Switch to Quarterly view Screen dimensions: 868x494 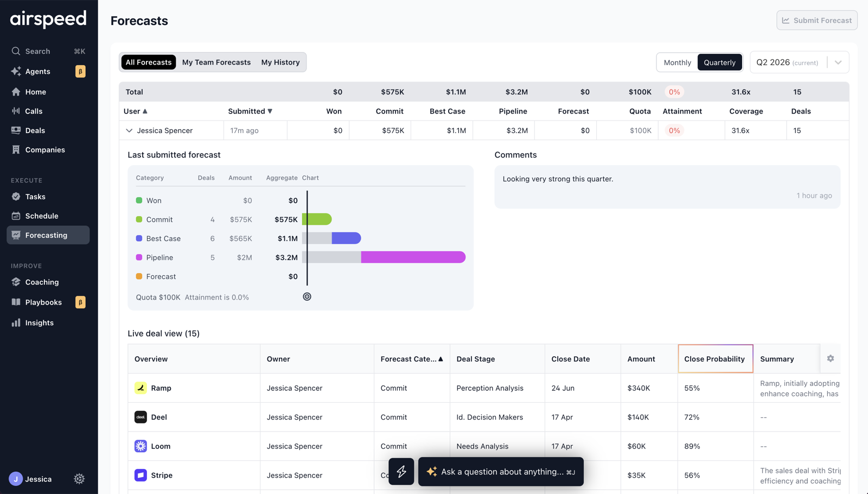click(x=719, y=62)
